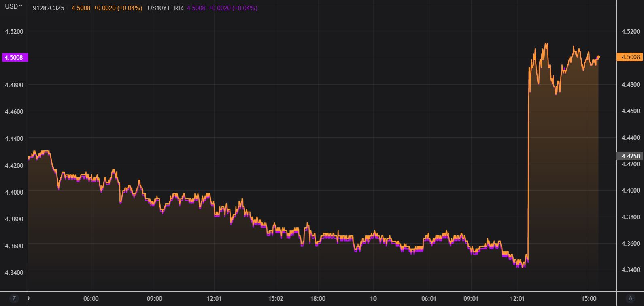
Task: Click the 4.4600 label on right price axis
Action: point(631,111)
